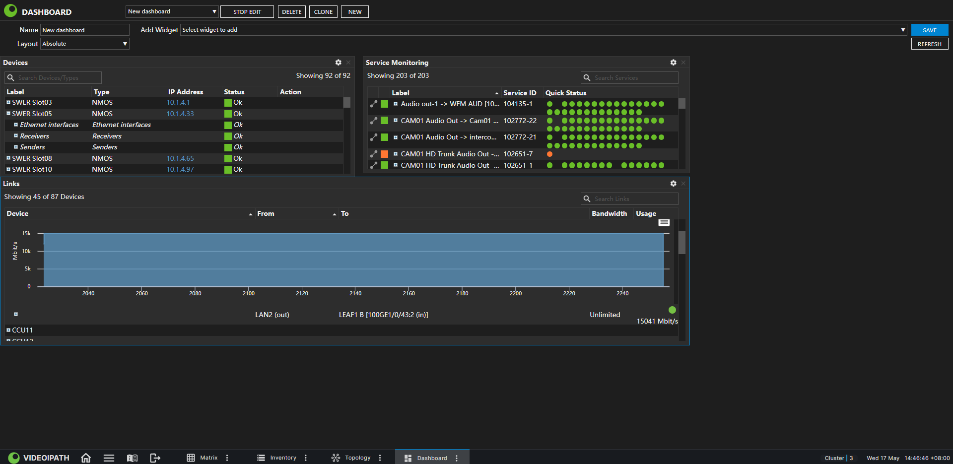Expand the CCU11 links tree item
The height and width of the screenshot is (464, 953).
pyautogui.click(x=9, y=330)
